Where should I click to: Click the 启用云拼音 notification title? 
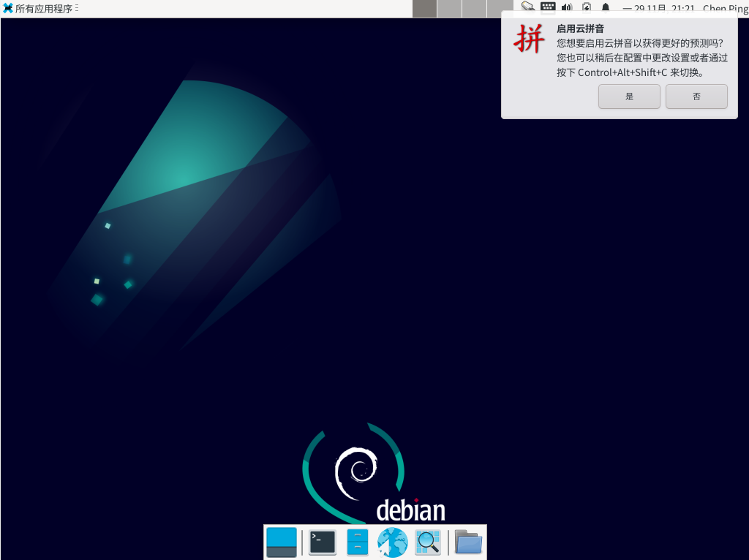pos(580,29)
